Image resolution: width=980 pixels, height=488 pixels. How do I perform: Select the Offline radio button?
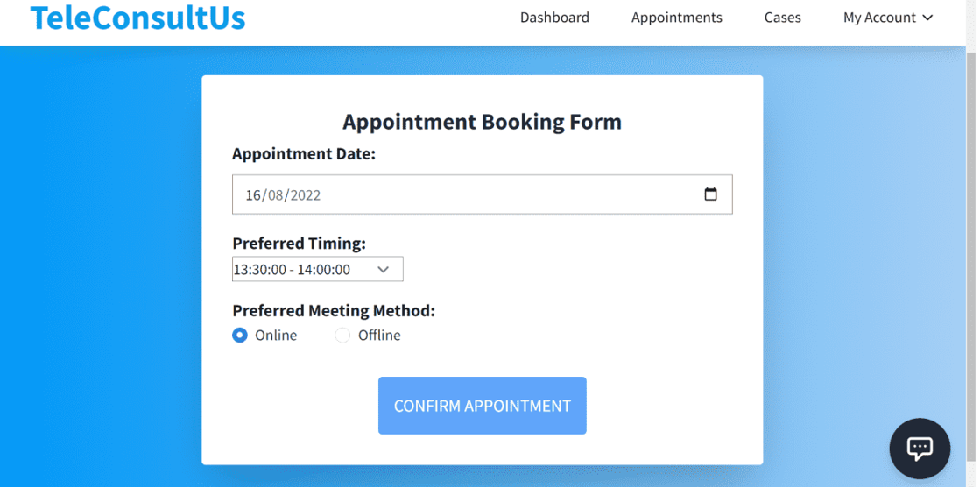coord(342,336)
